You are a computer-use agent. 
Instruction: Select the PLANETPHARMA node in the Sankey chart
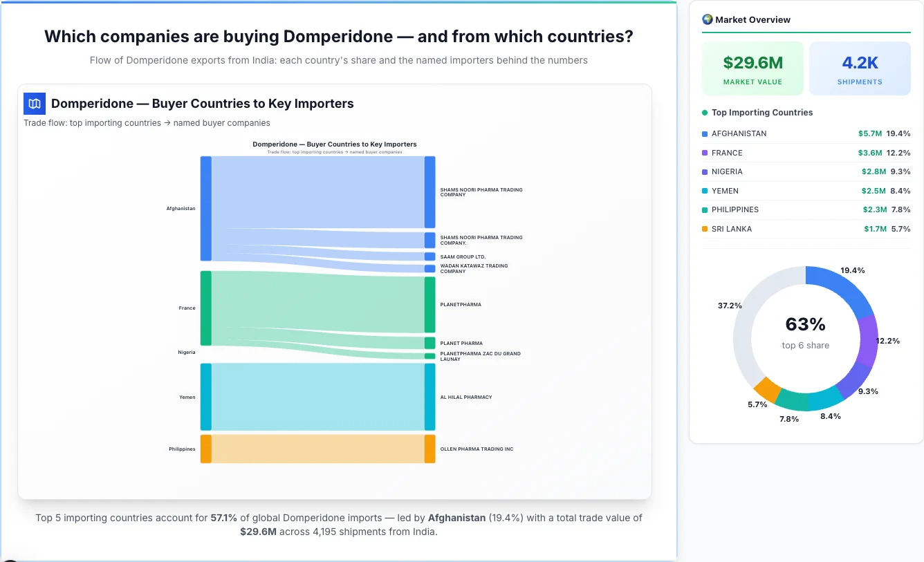(x=430, y=304)
